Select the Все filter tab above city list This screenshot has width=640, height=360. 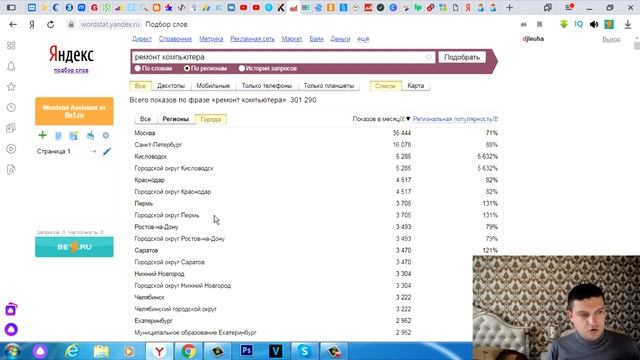tap(145, 119)
